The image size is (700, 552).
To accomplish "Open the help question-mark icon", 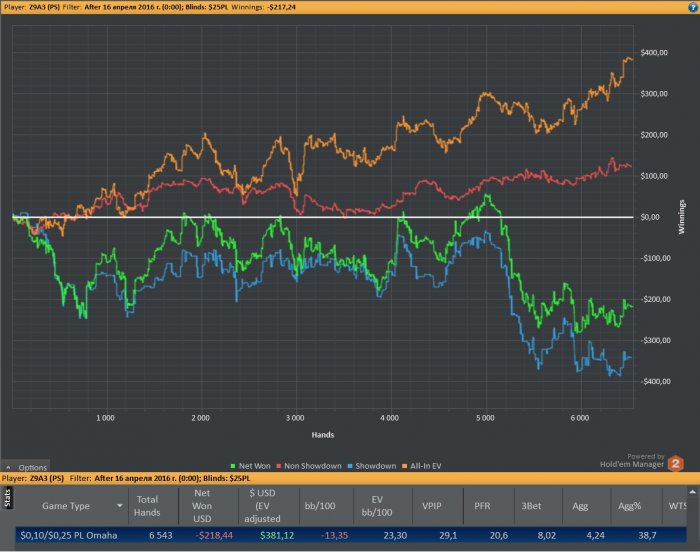I will 693,7.
